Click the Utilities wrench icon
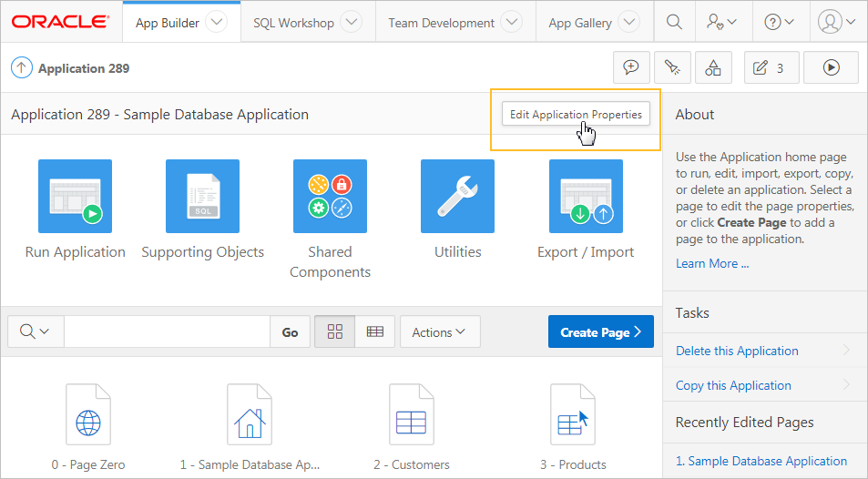868x479 pixels. [457, 196]
